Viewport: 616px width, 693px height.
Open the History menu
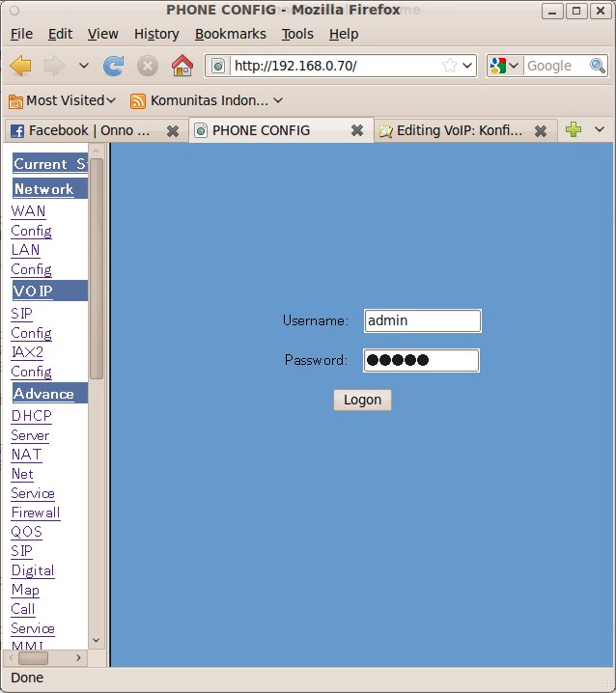(156, 34)
